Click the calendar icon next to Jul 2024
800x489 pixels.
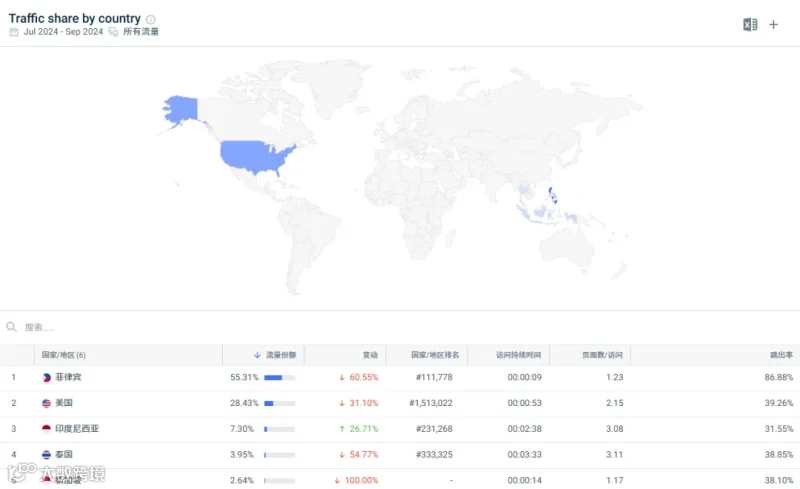pos(14,32)
